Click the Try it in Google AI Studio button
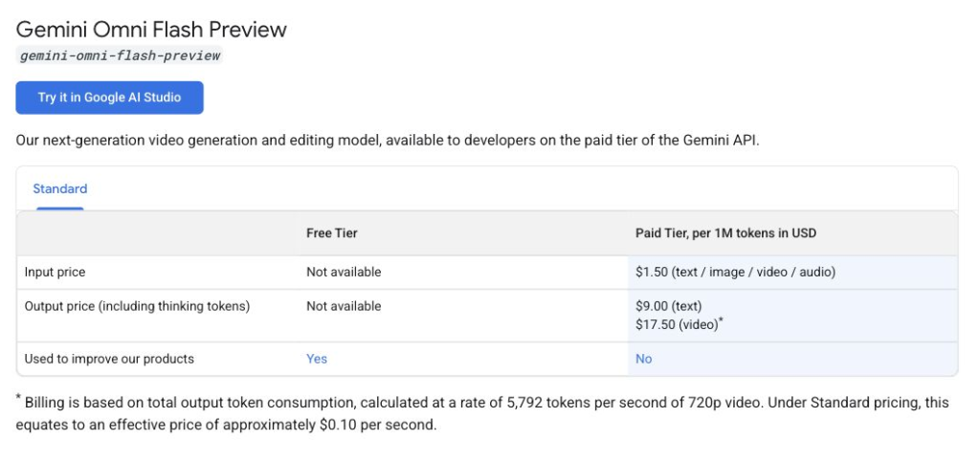Screen dimensions: 980x462 click(x=109, y=98)
